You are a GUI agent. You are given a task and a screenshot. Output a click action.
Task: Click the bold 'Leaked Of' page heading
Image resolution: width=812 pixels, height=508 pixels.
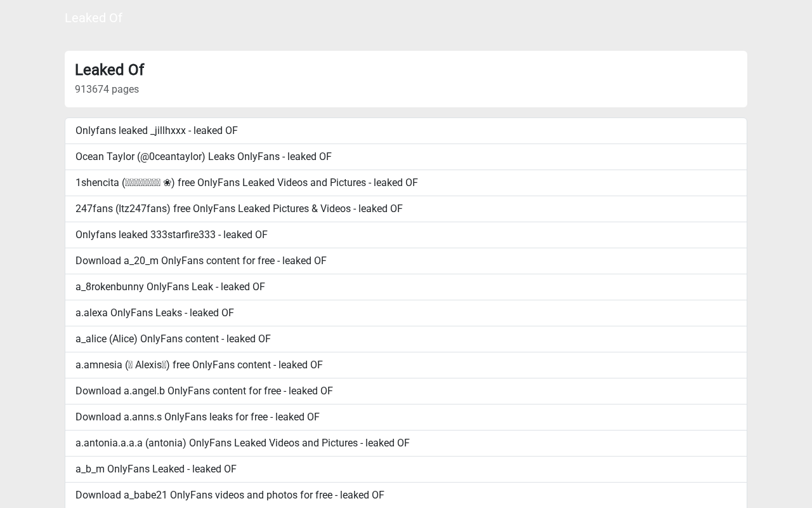tap(109, 70)
